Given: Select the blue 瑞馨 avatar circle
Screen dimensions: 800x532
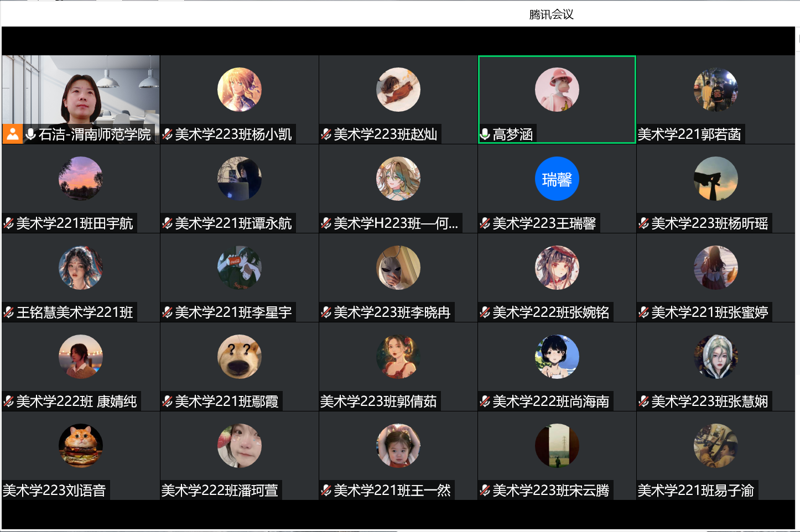Looking at the screenshot, I should pos(557,179).
